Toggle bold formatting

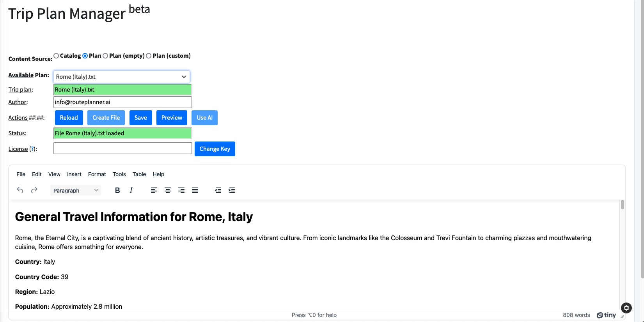coord(117,190)
